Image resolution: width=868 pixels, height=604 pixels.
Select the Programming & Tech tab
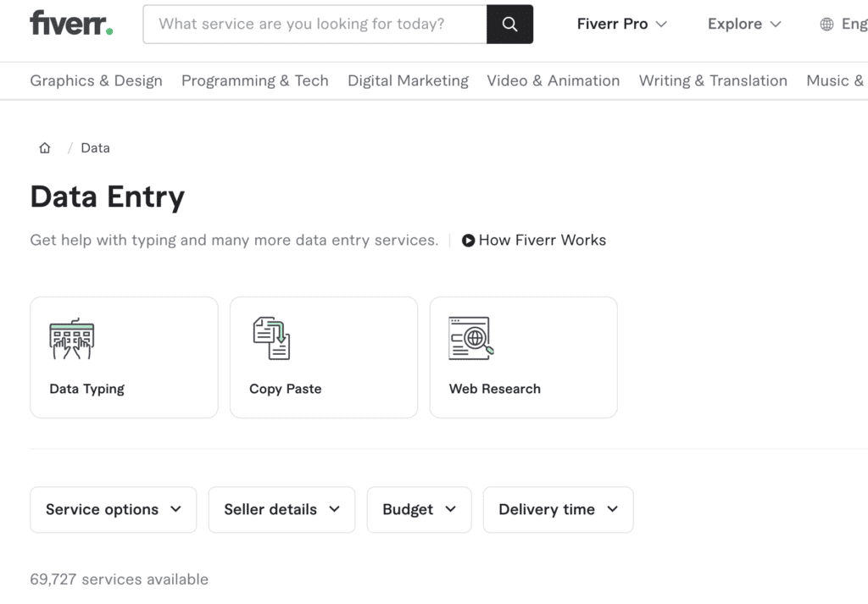(x=254, y=80)
